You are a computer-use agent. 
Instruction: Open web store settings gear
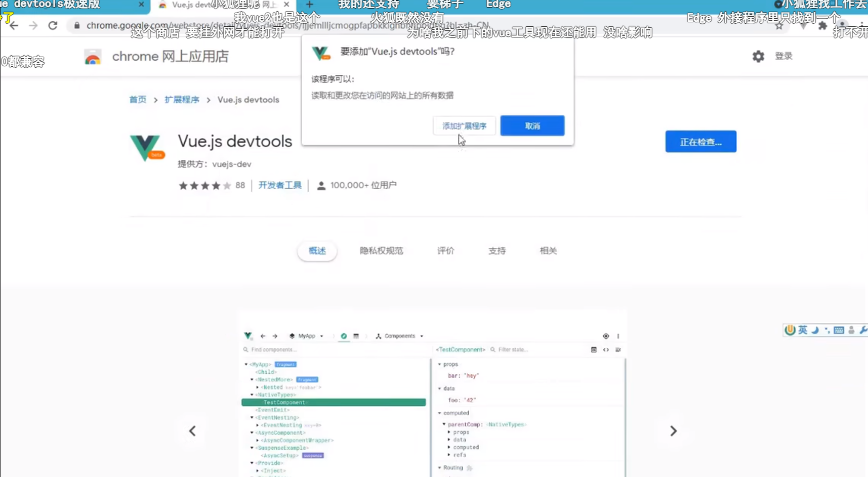pos(758,56)
